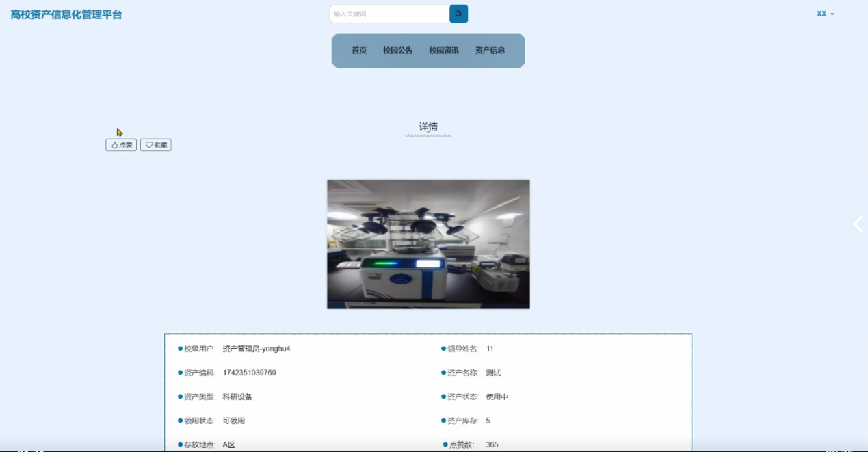Select the value 资产管理员-yonghu4
The image size is (868, 452).
pyautogui.click(x=257, y=349)
